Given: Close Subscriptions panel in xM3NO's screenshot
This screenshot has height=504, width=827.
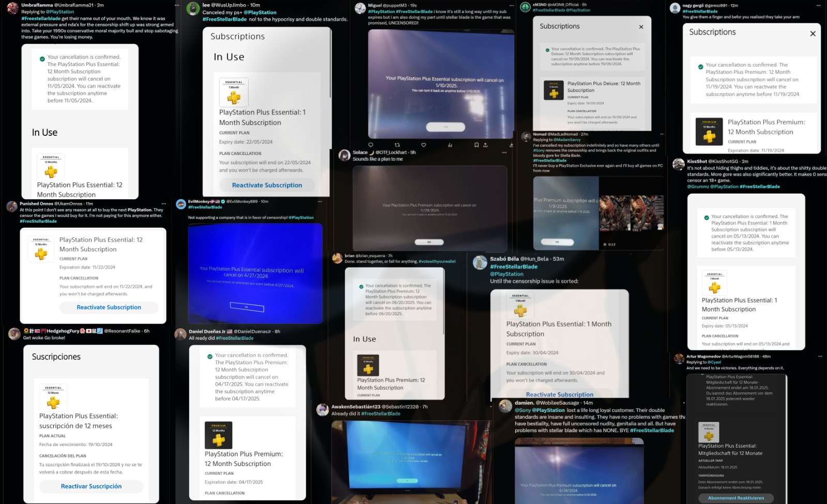Looking at the screenshot, I should [x=641, y=27].
